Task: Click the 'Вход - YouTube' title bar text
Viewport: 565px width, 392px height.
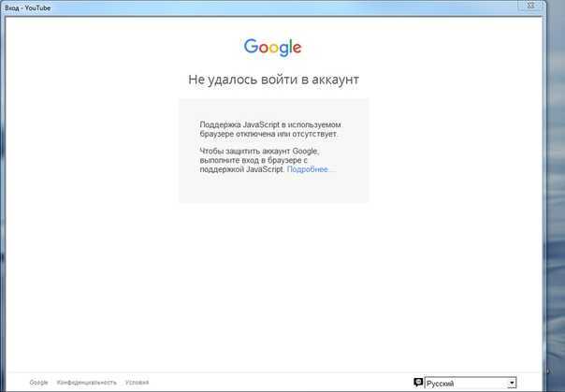Action: tap(27, 7)
